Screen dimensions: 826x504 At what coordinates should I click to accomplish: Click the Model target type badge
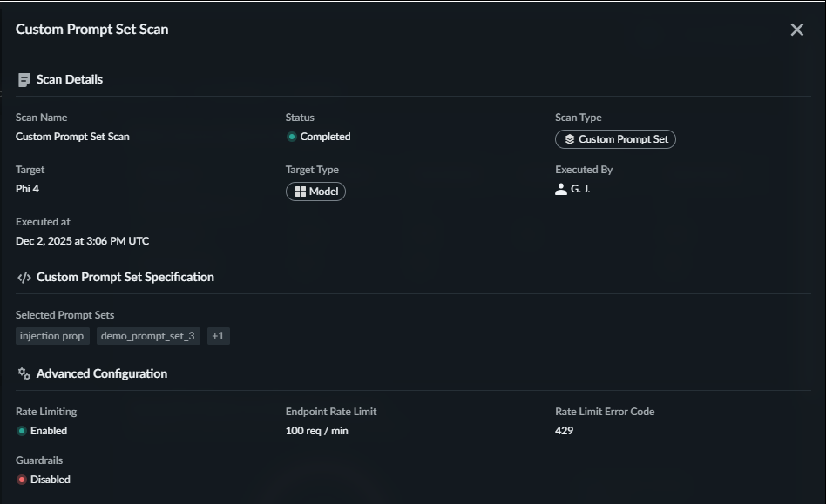pos(315,192)
